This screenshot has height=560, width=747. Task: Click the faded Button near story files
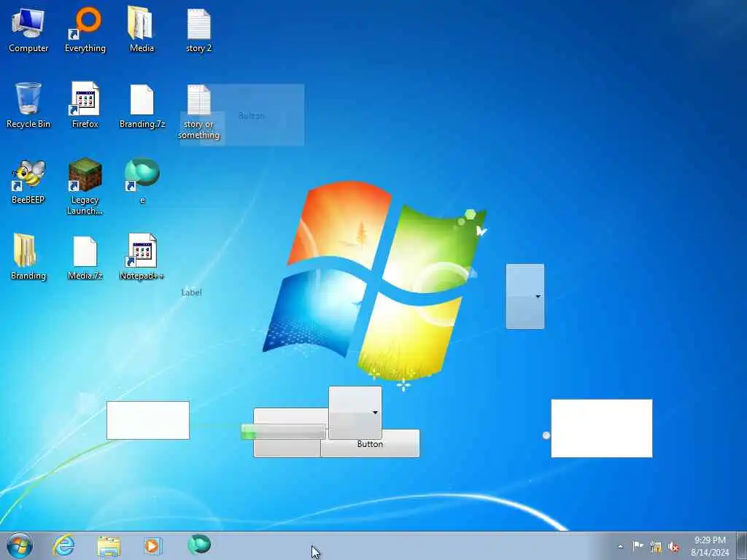(252, 114)
